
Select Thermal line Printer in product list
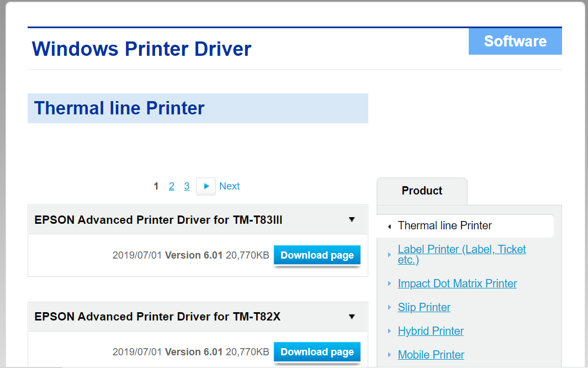click(x=465, y=225)
